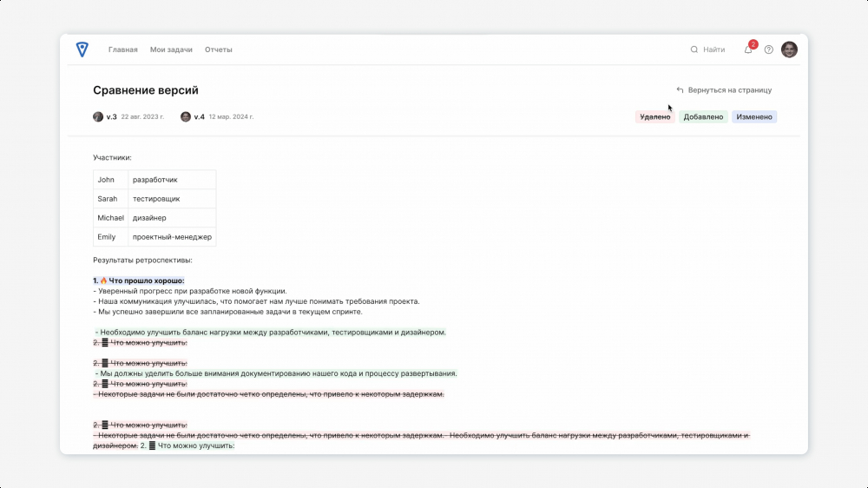Toggle the Добавлено filter tag
The image size is (868, 488).
click(703, 117)
